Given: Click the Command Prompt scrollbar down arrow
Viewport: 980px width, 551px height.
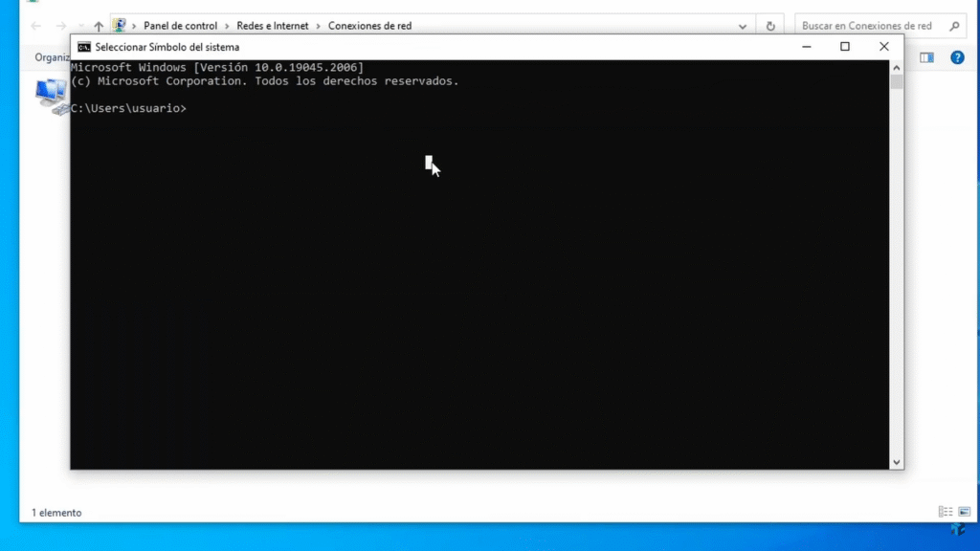Looking at the screenshot, I should (897, 462).
